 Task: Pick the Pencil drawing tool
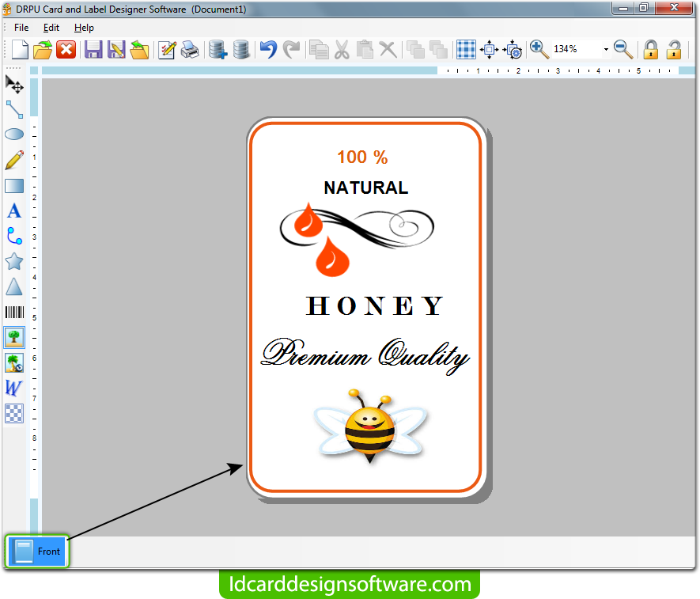[x=14, y=160]
